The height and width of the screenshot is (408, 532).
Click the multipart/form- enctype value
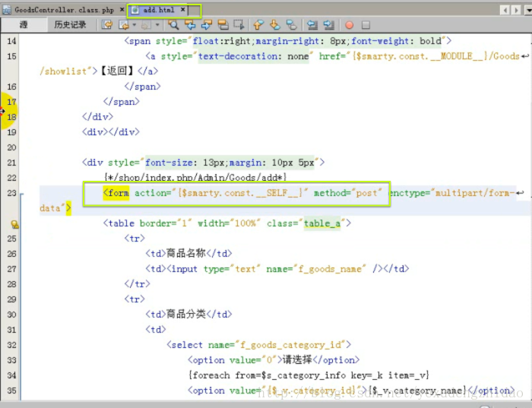[475, 193]
